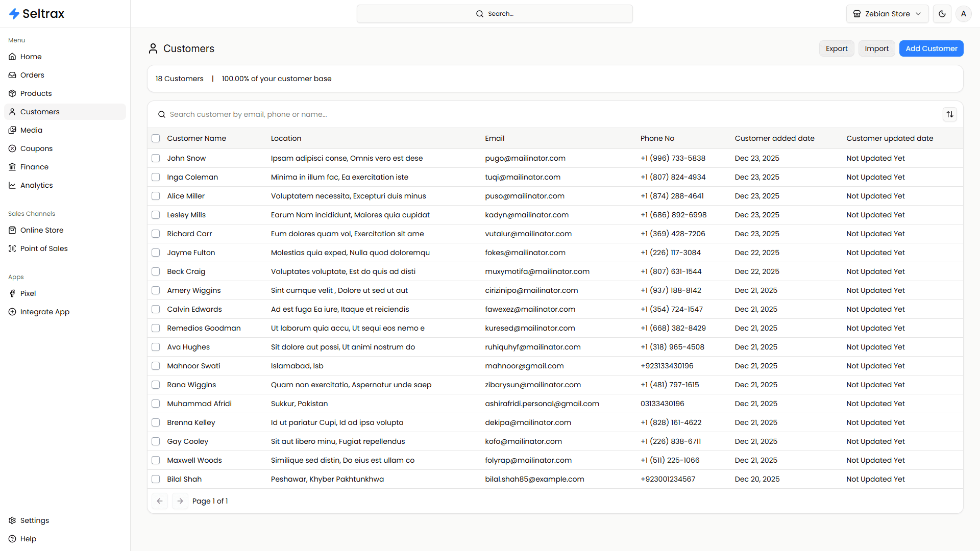This screenshot has height=551, width=980.
Task: Click Customer added date column header
Action: click(x=774, y=138)
